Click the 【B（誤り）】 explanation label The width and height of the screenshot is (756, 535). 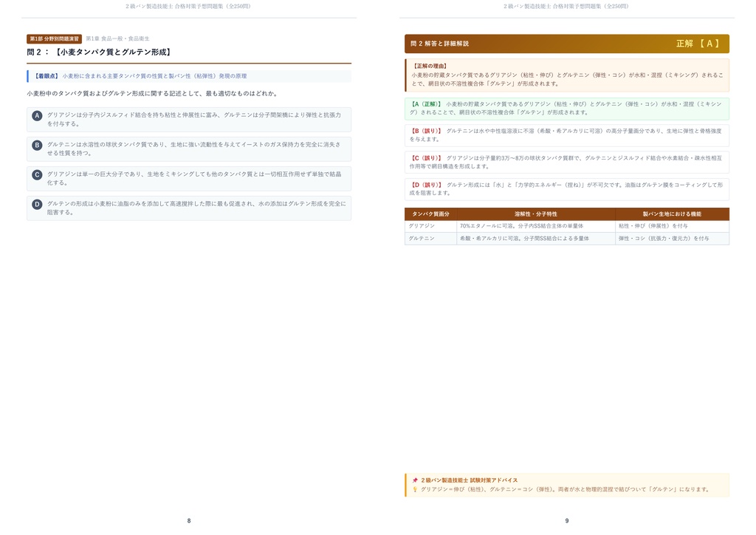426,132
